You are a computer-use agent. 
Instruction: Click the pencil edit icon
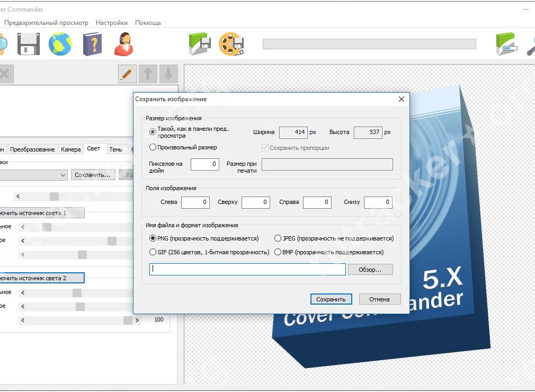(x=127, y=74)
